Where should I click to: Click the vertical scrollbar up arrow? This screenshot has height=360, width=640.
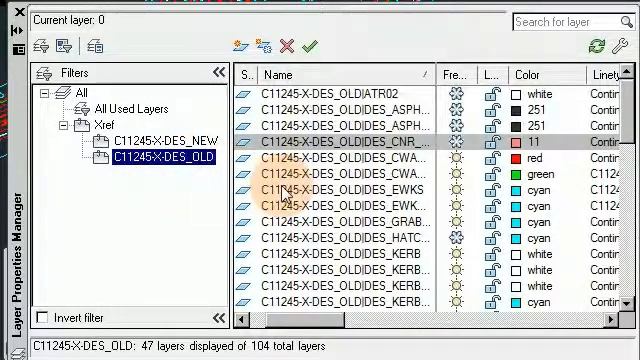point(627,72)
